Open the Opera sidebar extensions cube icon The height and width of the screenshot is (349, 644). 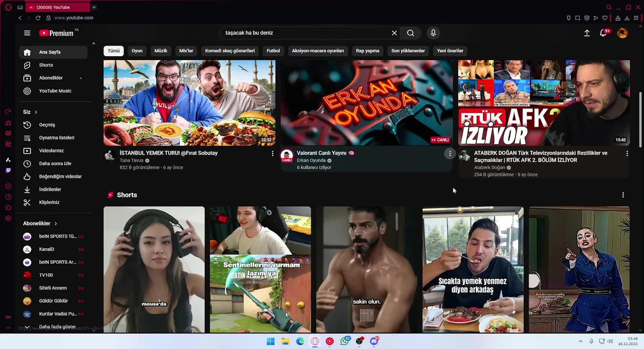tap(8, 208)
